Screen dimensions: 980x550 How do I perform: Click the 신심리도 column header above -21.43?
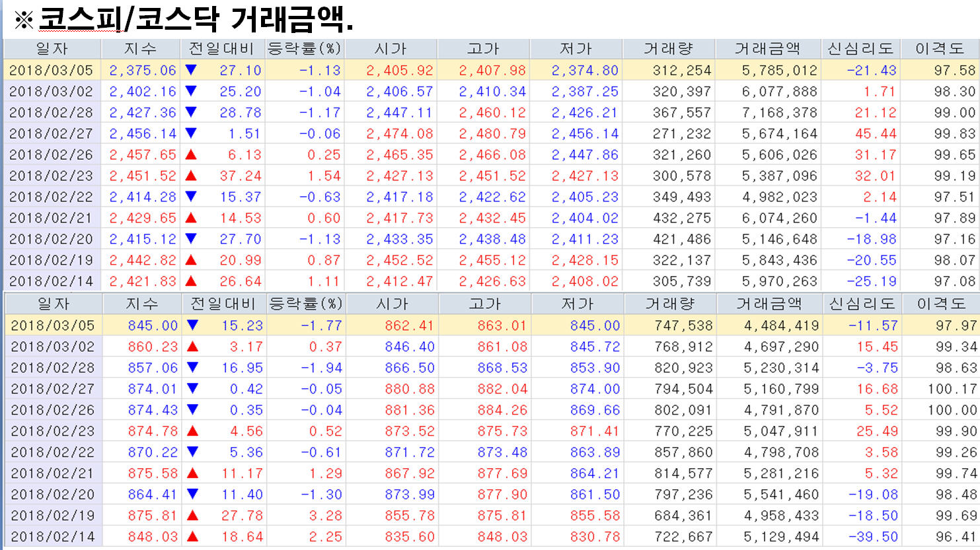click(860, 49)
